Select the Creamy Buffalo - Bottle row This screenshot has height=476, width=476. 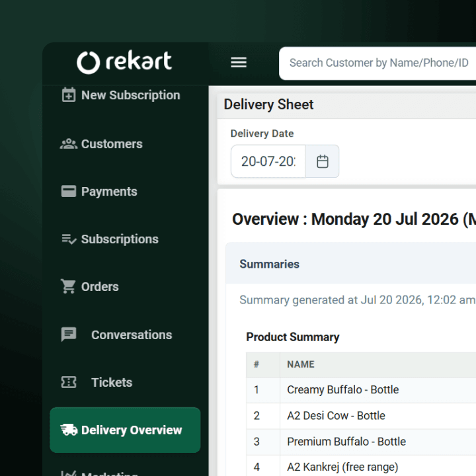361,390
